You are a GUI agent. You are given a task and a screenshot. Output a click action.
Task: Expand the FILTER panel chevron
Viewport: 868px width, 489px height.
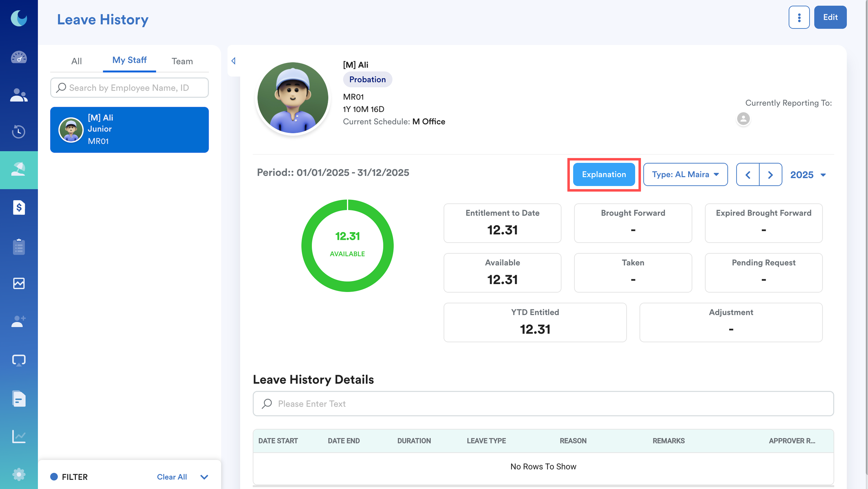click(204, 477)
